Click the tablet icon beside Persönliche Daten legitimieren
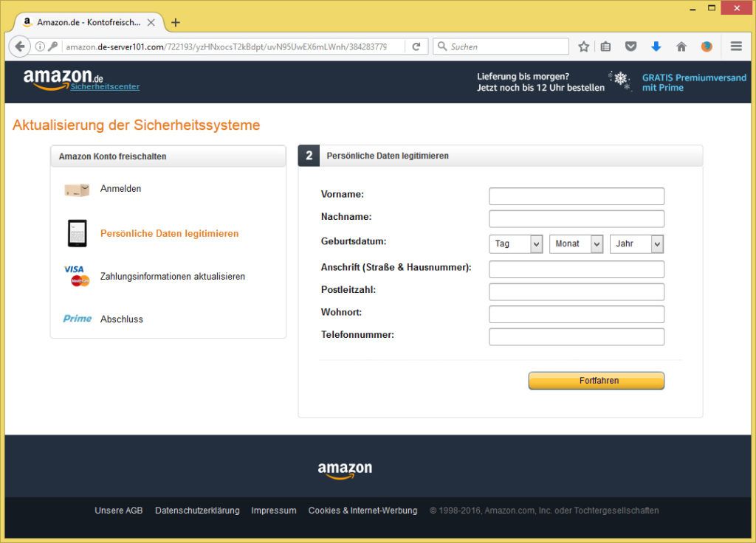Screen dimensions: 756x543 point(77,232)
